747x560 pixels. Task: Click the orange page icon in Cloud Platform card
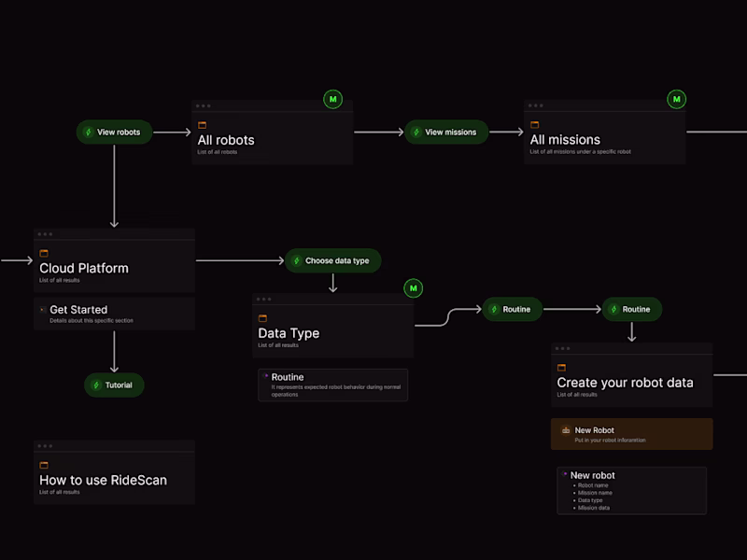[x=44, y=253]
